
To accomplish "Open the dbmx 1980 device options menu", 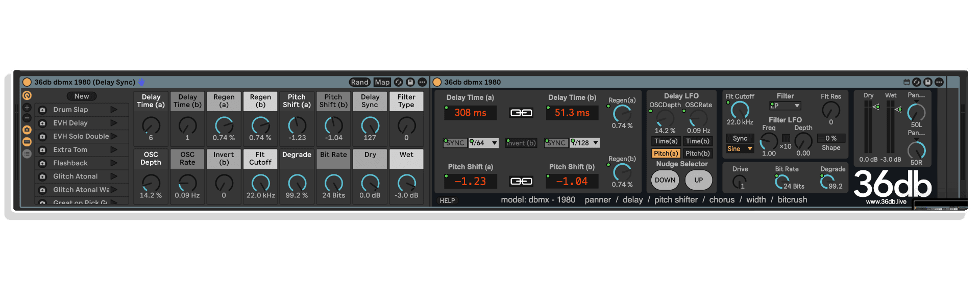I will click(939, 82).
